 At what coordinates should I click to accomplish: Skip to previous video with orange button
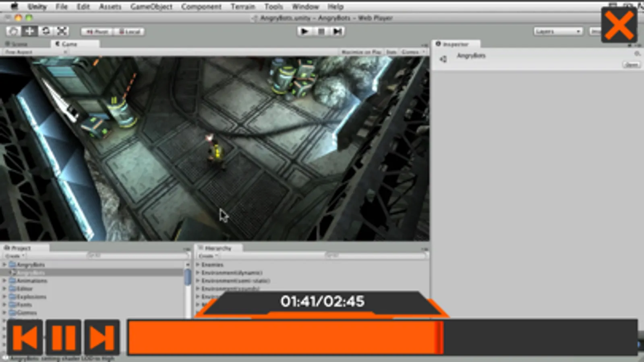click(x=25, y=337)
